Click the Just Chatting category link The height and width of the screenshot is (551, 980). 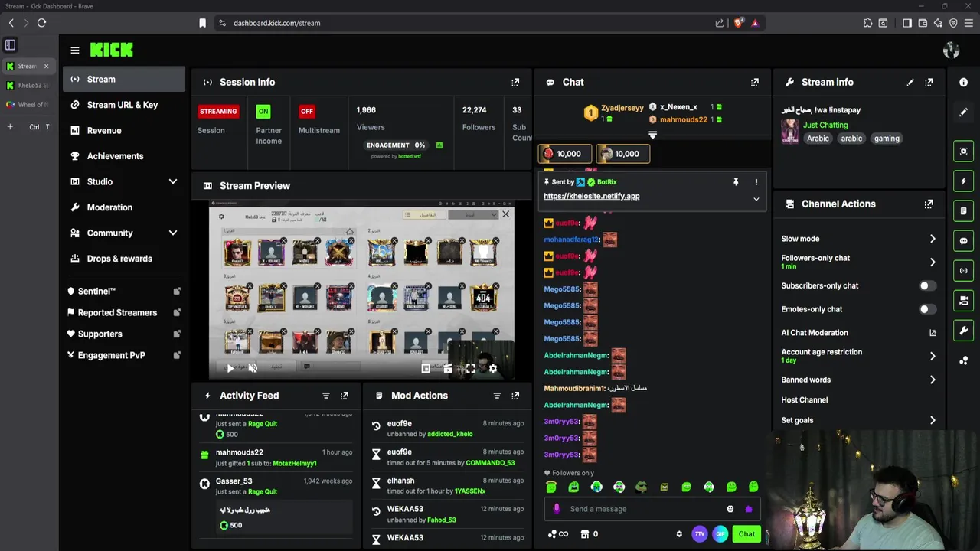(825, 125)
